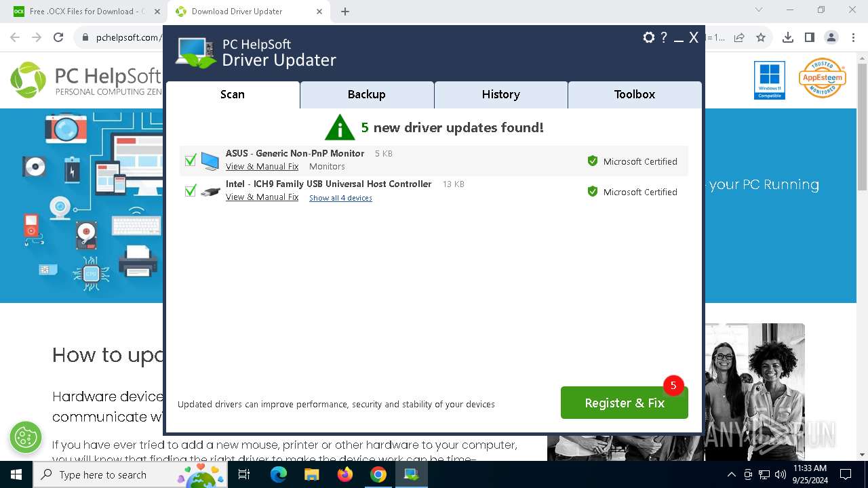This screenshot has height=488, width=868.
Task: Open View & Manual Fix for ASUS monitor
Action: 262,167
